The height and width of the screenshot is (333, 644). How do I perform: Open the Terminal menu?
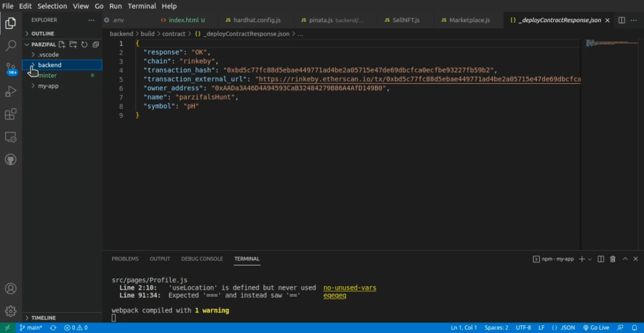(x=142, y=6)
